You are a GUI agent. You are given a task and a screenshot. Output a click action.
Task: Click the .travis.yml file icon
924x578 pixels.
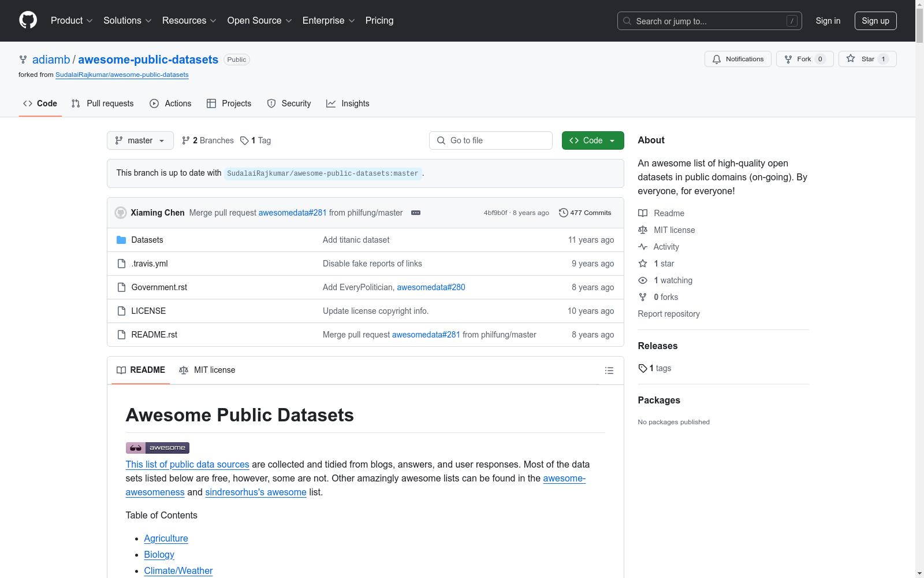[x=121, y=264]
